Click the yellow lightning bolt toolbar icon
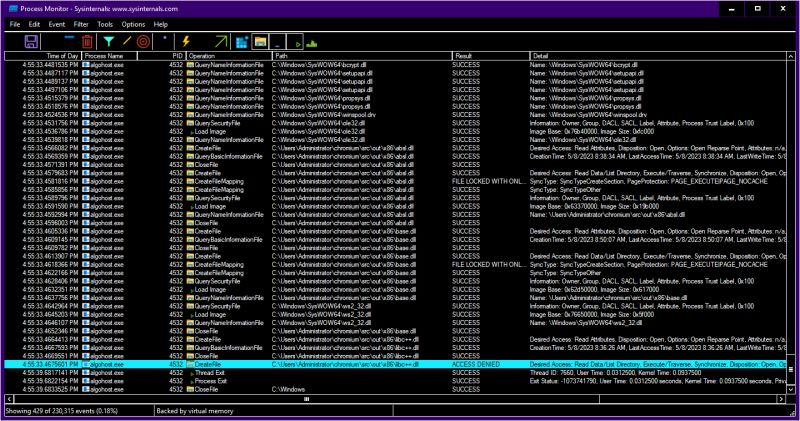Image resolution: width=800 pixels, height=421 pixels. pos(186,41)
